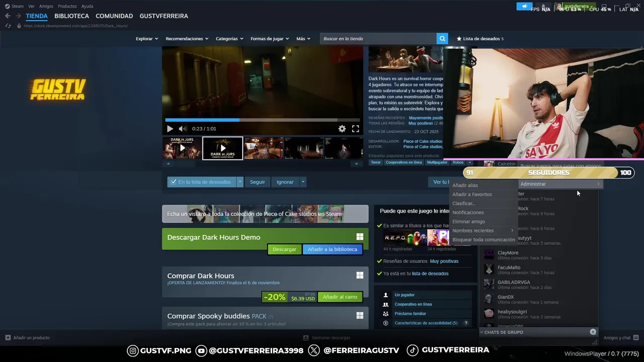Screen dimensions: 644x362
Task: Expand Nombres recientes submenu
Action: [x=483, y=231]
